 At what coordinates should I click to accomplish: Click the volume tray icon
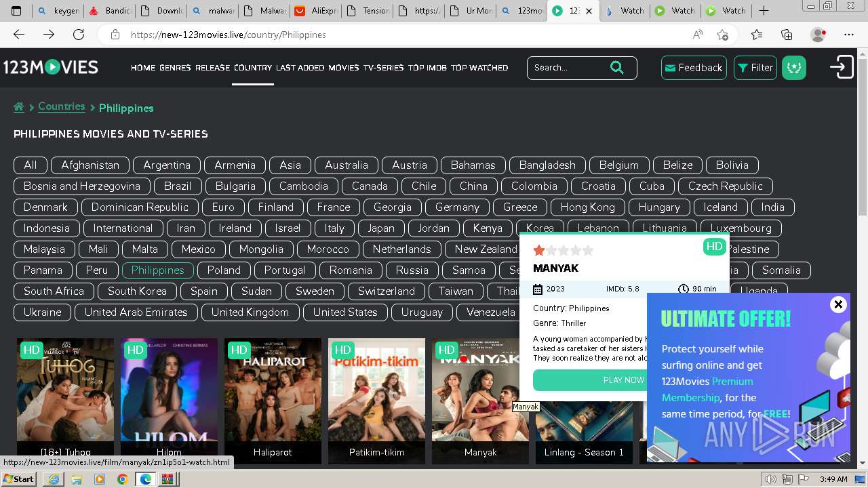click(x=770, y=479)
